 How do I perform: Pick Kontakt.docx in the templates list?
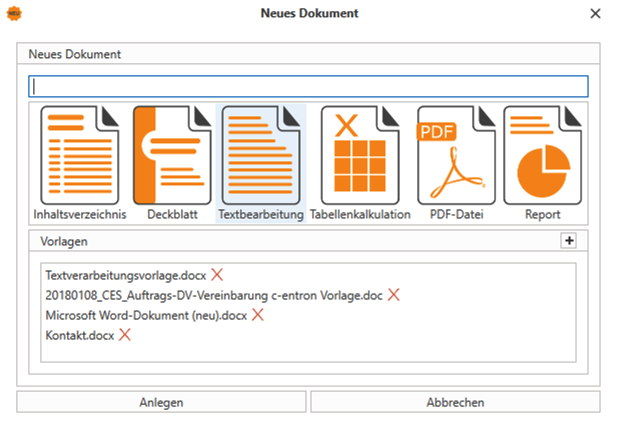coord(80,335)
